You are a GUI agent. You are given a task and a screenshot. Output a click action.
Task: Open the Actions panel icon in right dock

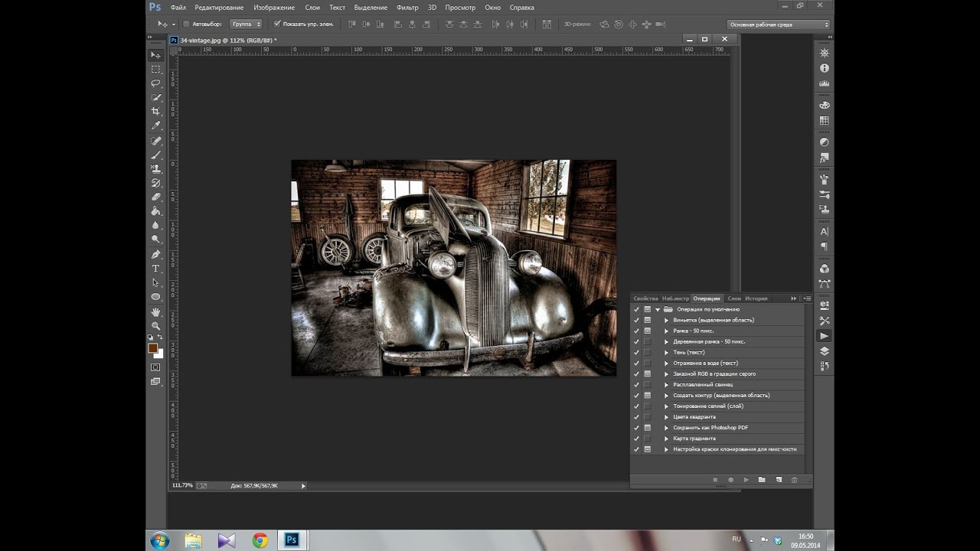825,336
